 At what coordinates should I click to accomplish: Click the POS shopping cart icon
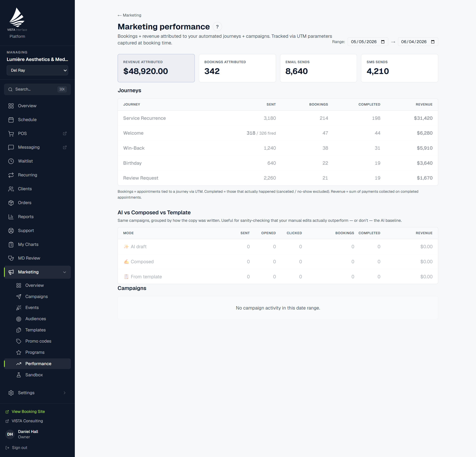point(11,134)
